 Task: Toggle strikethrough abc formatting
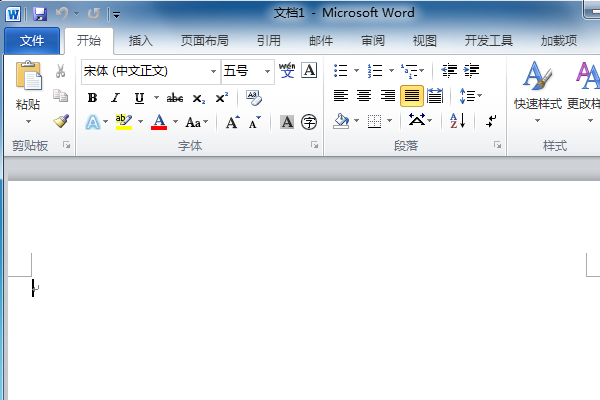pyautogui.click(x=175, y=98)
